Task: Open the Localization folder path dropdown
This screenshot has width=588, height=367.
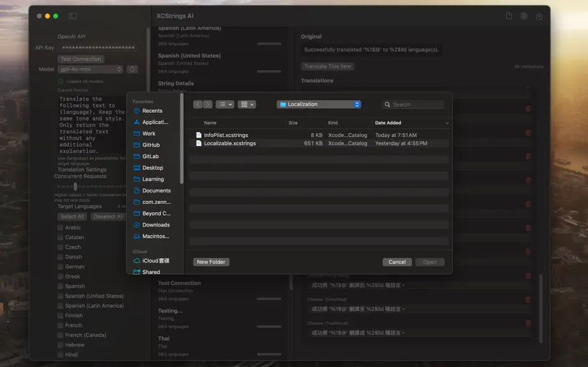Action: coord(319,104)
